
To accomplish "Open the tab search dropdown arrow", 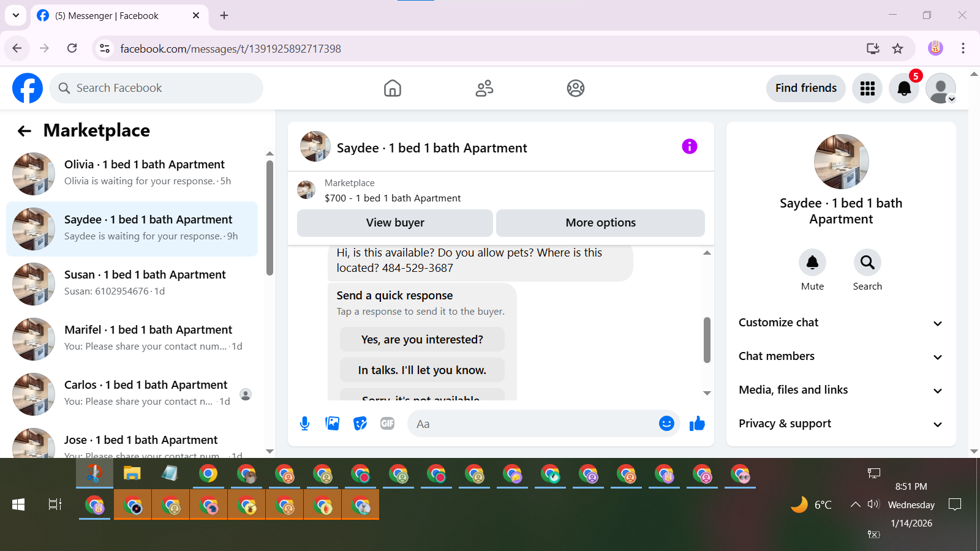I will pos(16,15).
